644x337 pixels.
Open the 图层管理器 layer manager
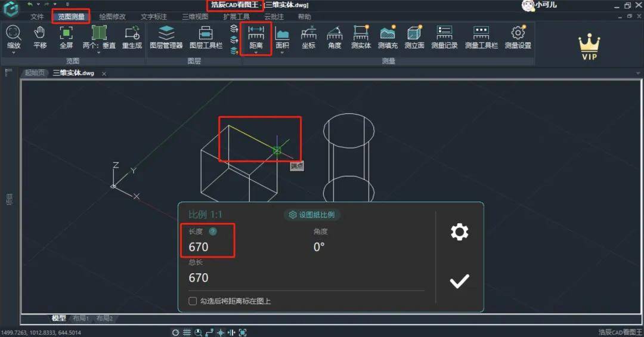166,37
